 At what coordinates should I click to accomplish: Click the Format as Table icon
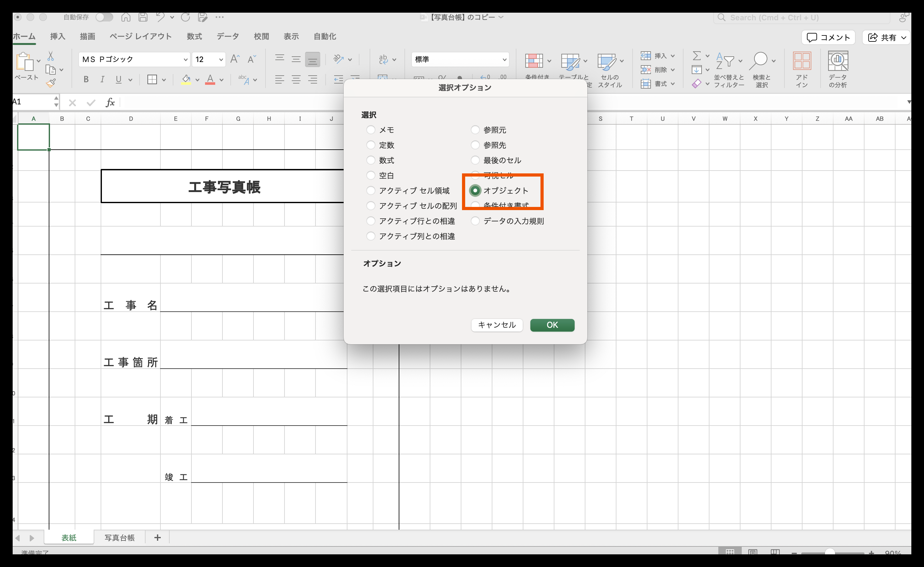point(570,61)
